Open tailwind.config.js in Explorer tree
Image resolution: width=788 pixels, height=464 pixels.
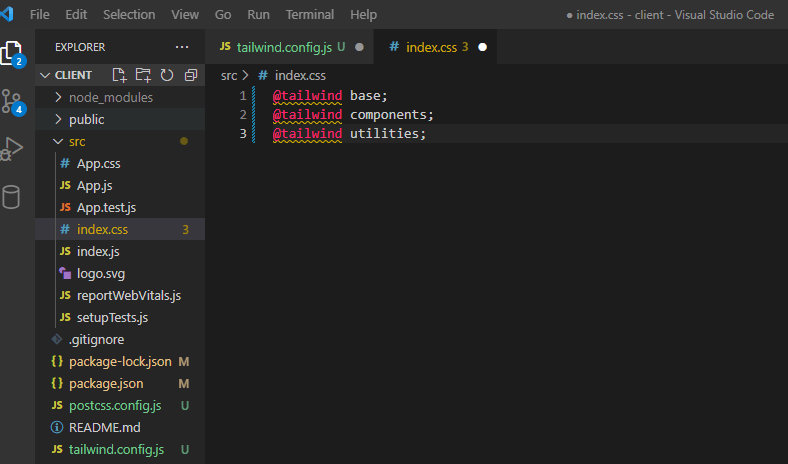[120, 450]
